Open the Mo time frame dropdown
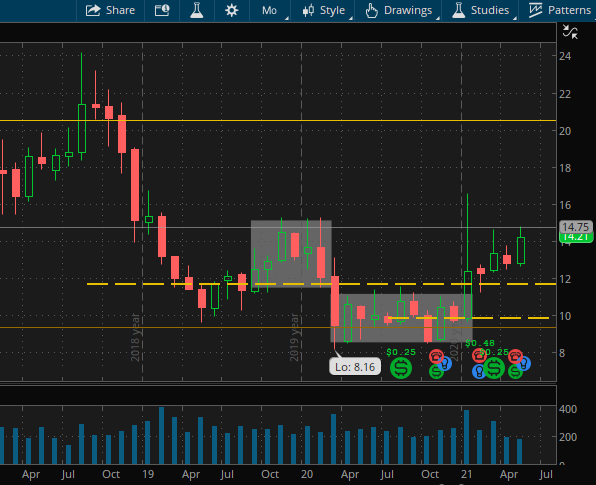This screenshot has height=485, width=596. pyautogui.click(x=269, y=10)
